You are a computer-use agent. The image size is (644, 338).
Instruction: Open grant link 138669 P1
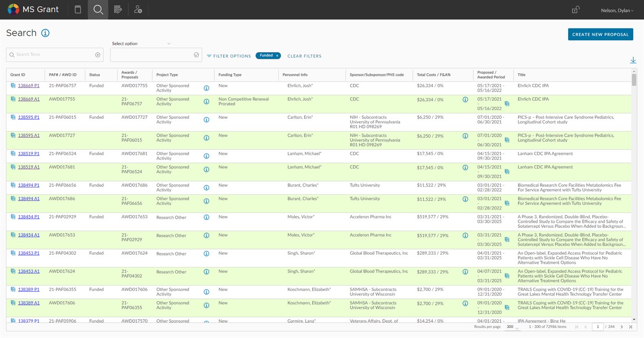[x=29, y=86]
